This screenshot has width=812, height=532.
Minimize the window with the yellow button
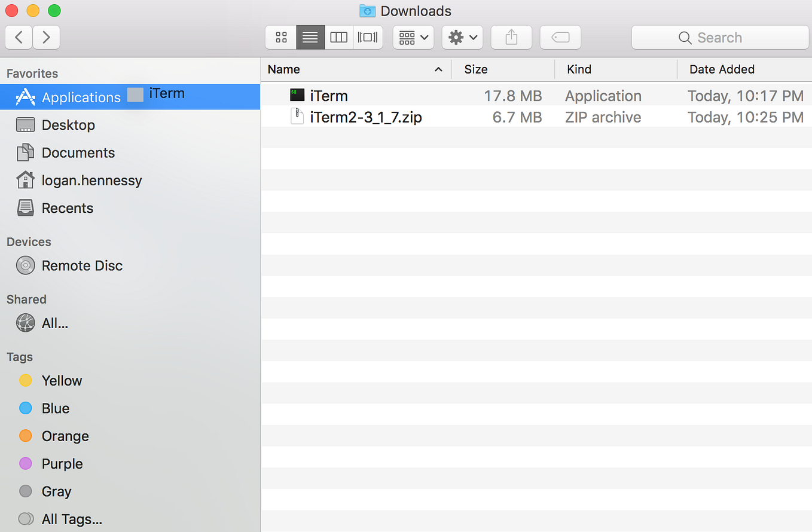click(x=33, y=11)
